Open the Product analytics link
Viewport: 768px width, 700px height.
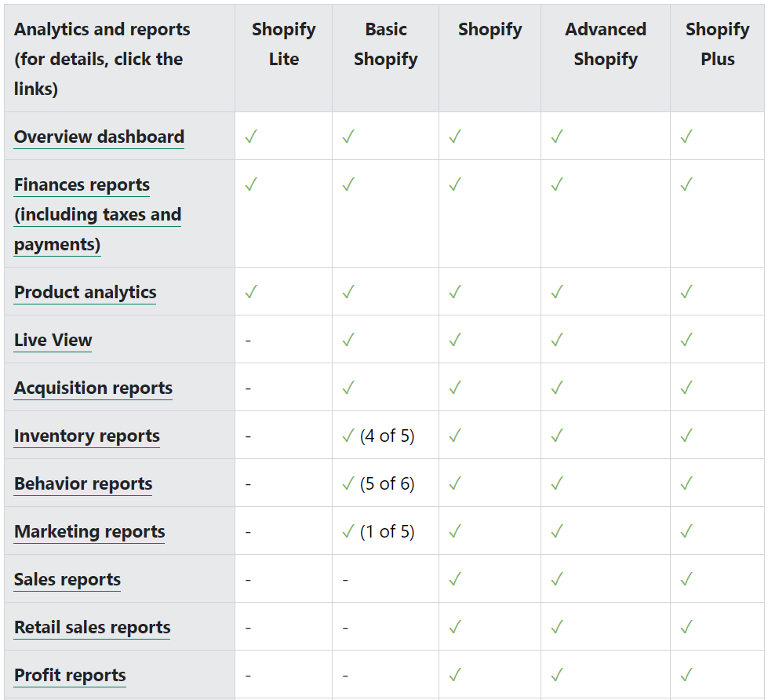tap(85, 293)
